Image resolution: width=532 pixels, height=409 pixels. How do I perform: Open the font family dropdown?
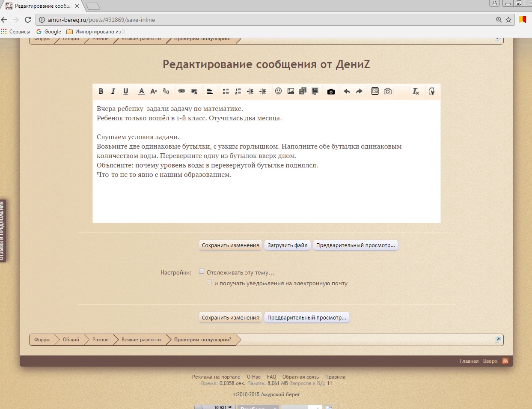coord(166,91)
